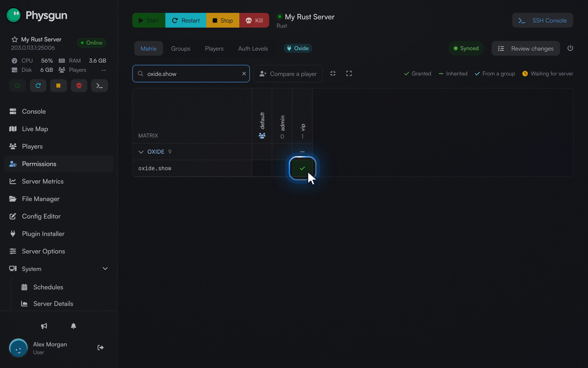Switch to the Players permissions tab

pos(214,49)
